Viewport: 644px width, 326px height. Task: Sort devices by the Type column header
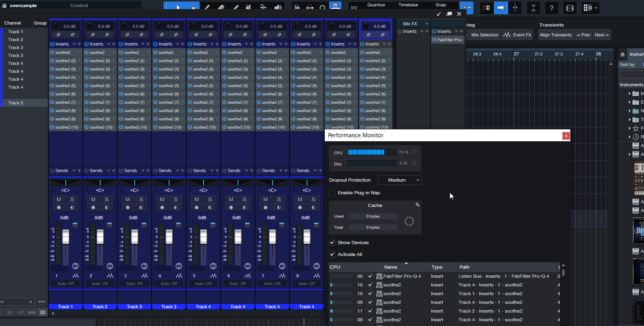(x=437, y=267)
